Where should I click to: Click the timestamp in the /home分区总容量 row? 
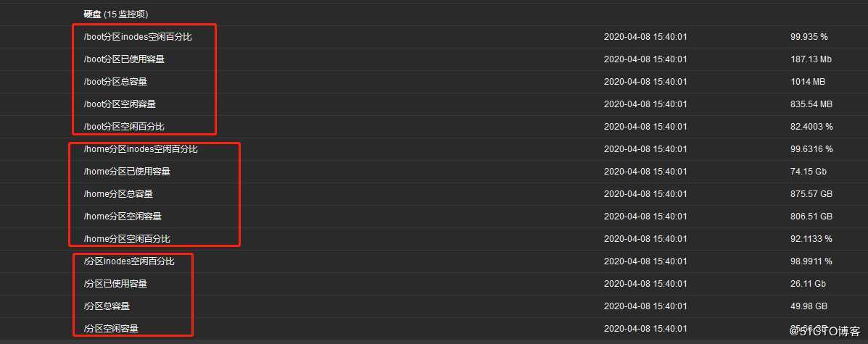(x=645, y=193)
